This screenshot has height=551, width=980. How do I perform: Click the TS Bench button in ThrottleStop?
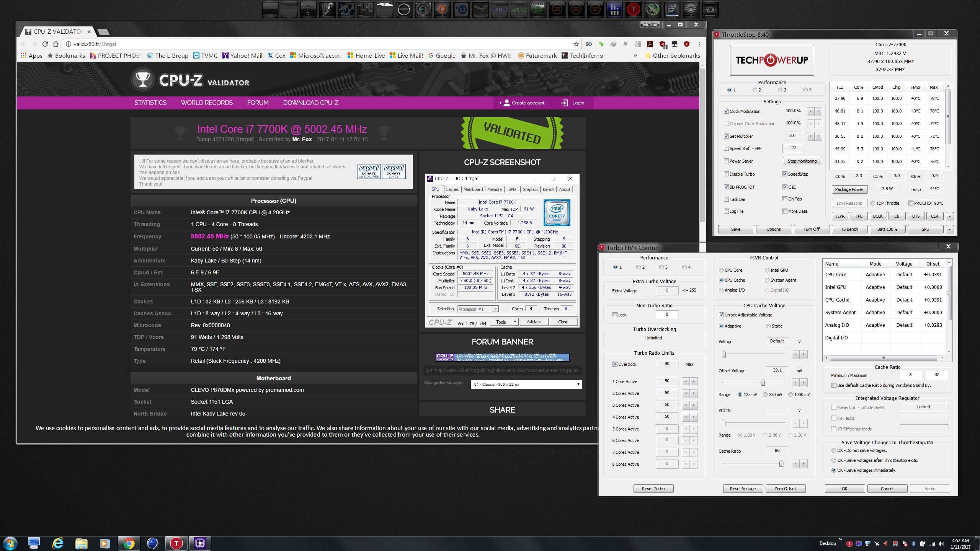(x=849, y=229)
